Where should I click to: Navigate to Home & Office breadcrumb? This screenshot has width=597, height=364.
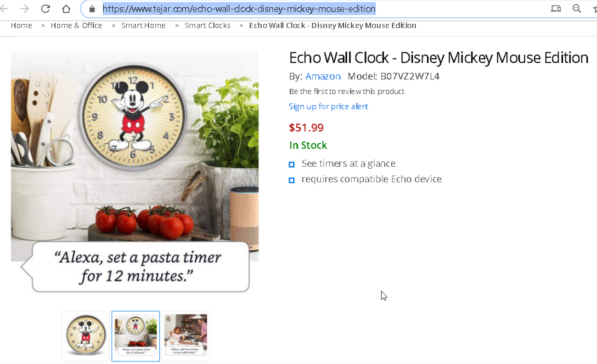[76, 25]
